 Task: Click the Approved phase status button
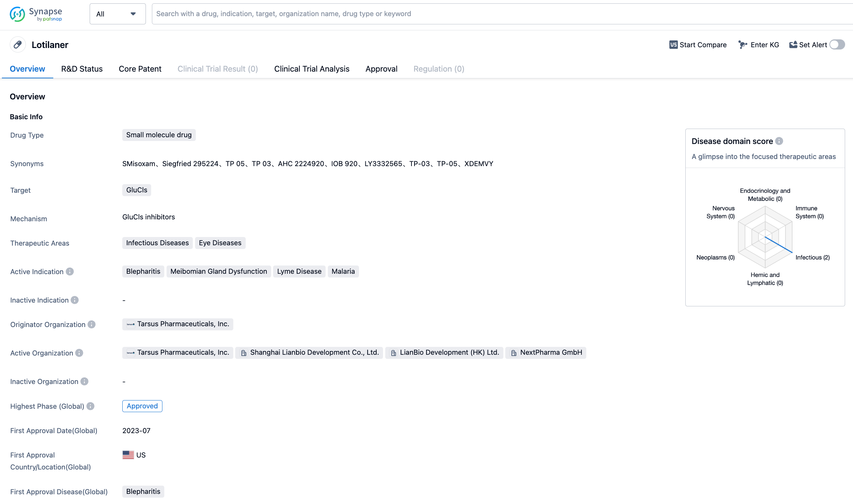point(142,406)
